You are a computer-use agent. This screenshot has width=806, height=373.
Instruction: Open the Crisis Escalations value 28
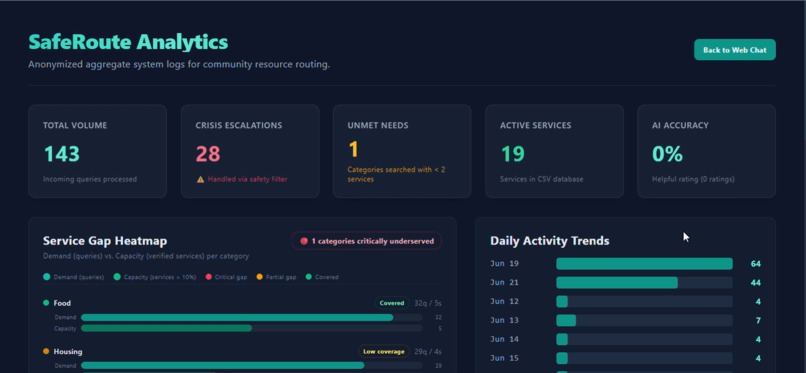coord(208,154)
